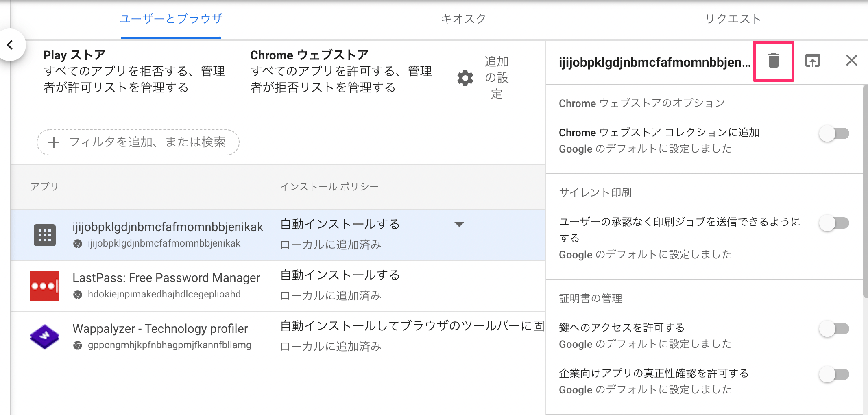This screenshot has height=415, width=868.
Task: Click the フィルタを追加、または検索 field
Action: (138, 142)
